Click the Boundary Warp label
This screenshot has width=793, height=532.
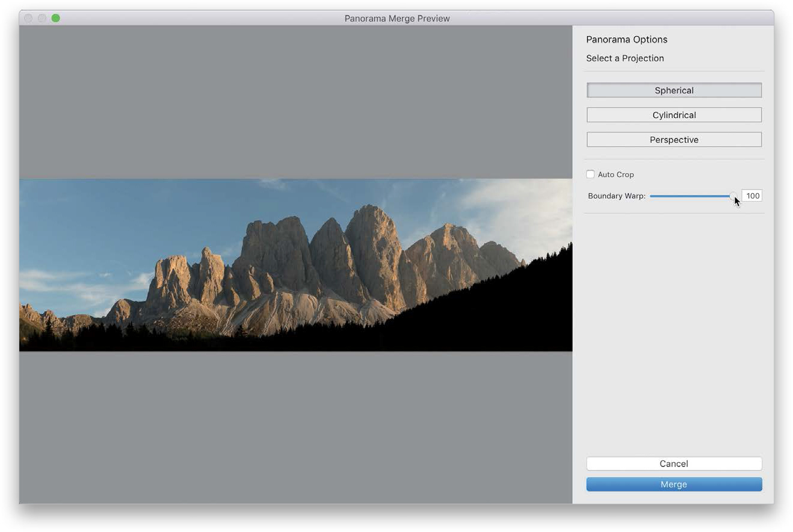617,196
